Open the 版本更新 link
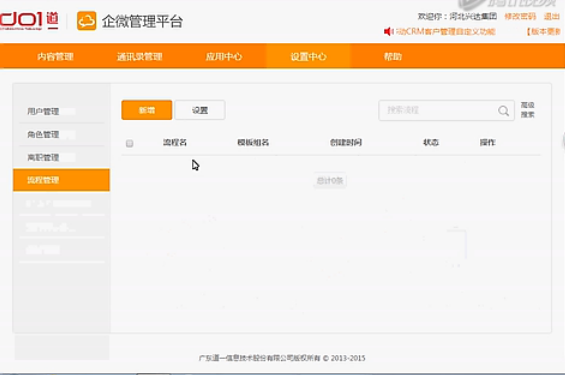Viewport: 565px width, 375px height. pos(543,32)
